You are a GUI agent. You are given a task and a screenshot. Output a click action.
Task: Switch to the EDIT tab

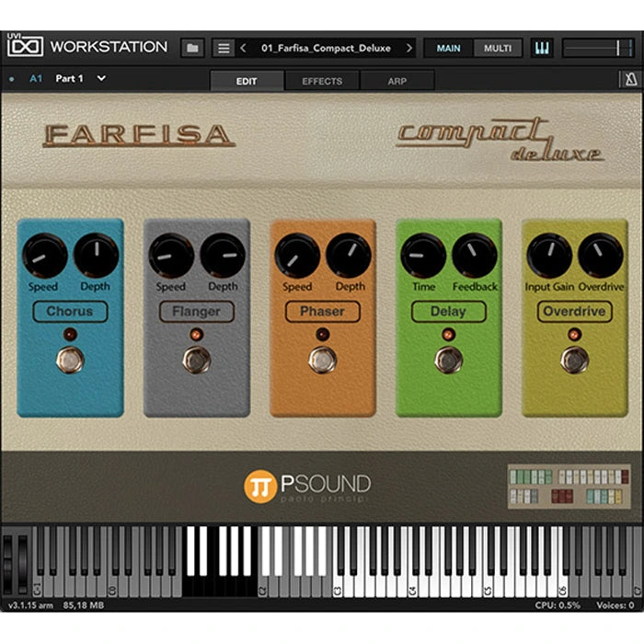click(247, 81)
